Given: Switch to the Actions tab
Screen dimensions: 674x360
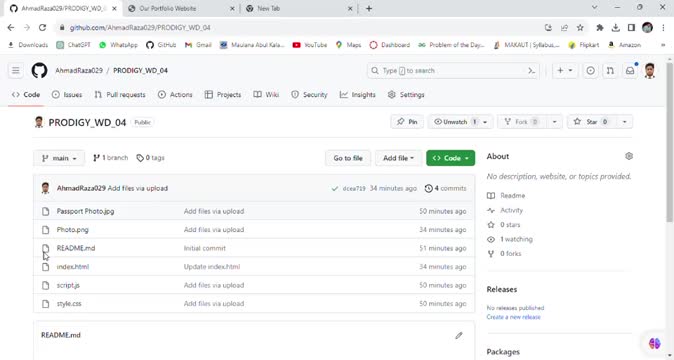Looking at the screenshot, I should 175,95.
